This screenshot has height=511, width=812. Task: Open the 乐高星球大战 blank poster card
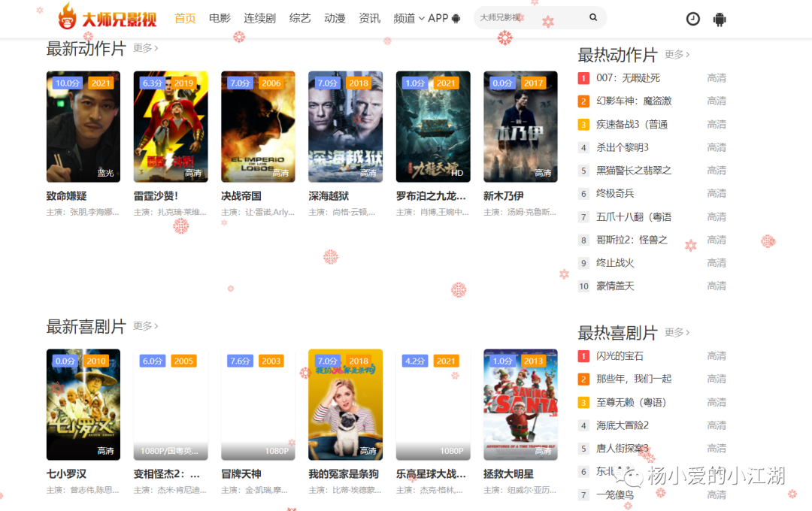433,404
